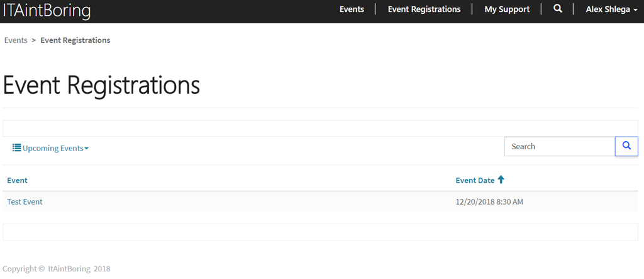Click the ITAintBoring site logo
The image size is (644, 279).
pos(47,10)
